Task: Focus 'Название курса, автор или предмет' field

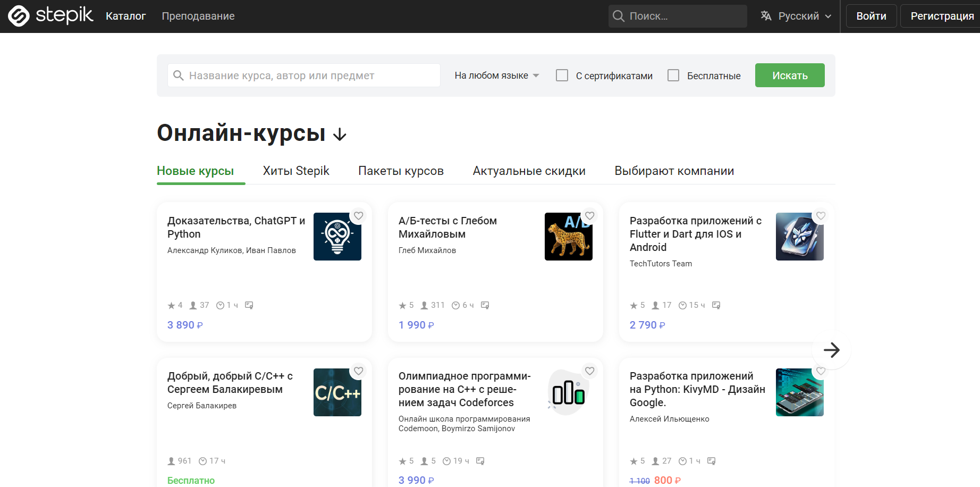Action: (x=304, y=75)
